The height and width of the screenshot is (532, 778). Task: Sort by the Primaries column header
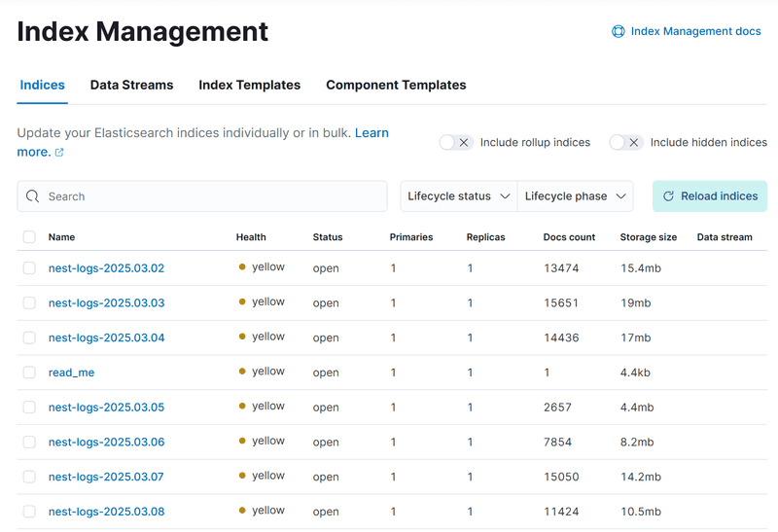coord(411,237)
